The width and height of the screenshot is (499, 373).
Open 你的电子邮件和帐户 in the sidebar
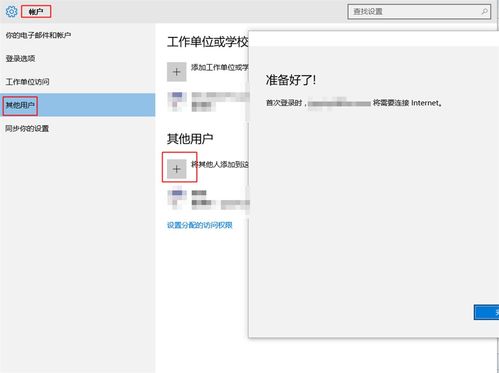point(38,35)
